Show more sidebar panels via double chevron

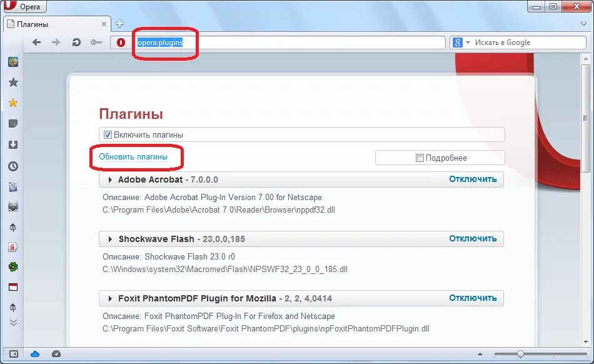point(13,323)
